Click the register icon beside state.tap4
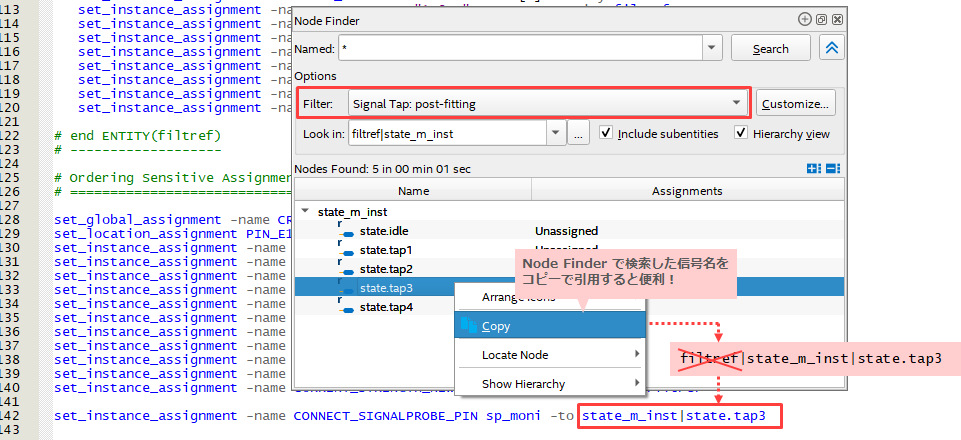 (x=346, y=307)
